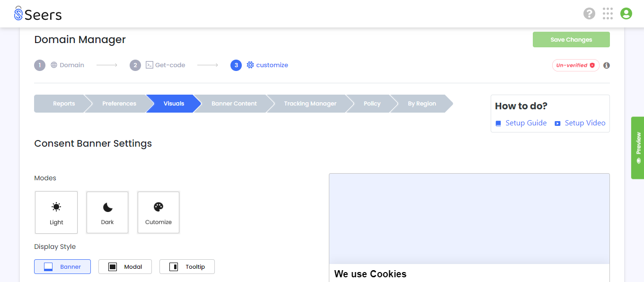Select the Cutomize palette mode tile

[x=159, y=212]
